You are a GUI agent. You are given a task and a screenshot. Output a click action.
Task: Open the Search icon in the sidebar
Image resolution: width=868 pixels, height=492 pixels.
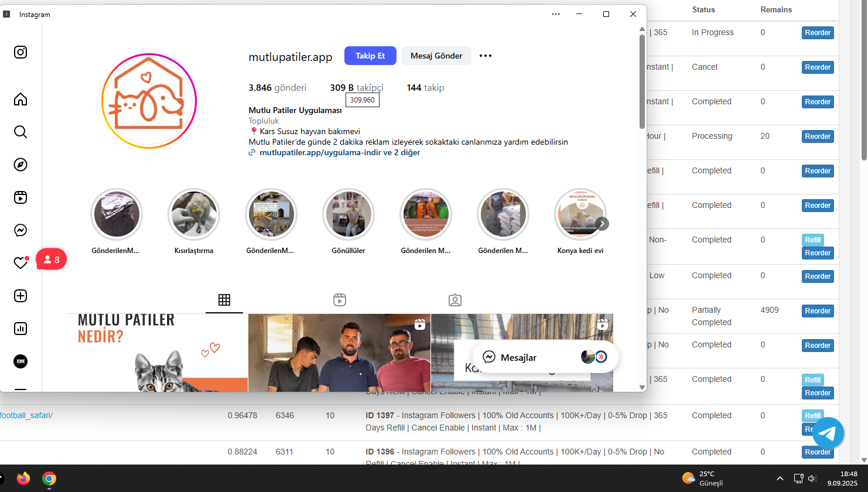tap(20, 132)
